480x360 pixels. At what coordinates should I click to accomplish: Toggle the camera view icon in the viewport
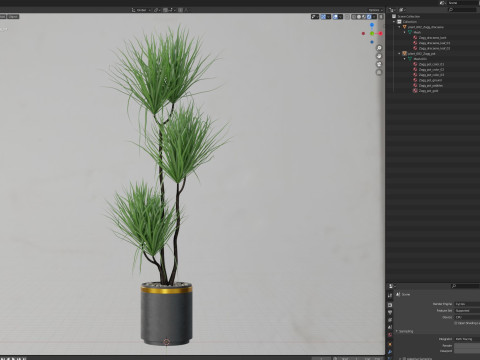[379, 64]
